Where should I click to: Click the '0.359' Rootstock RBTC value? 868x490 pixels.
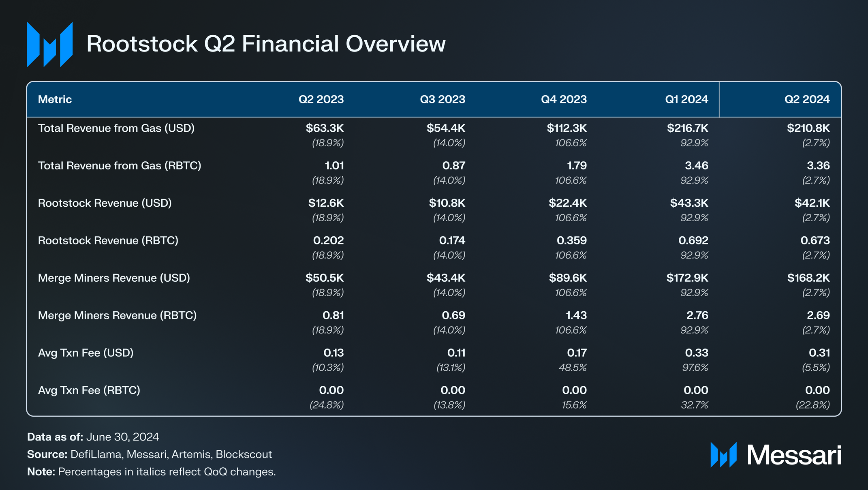pos(572,241)
